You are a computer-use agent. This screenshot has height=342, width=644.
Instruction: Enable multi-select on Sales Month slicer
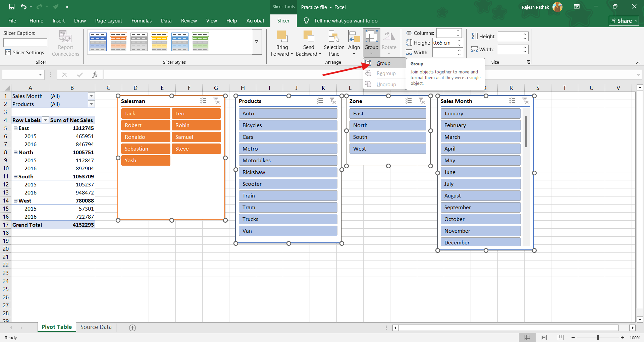click(512, 101)
